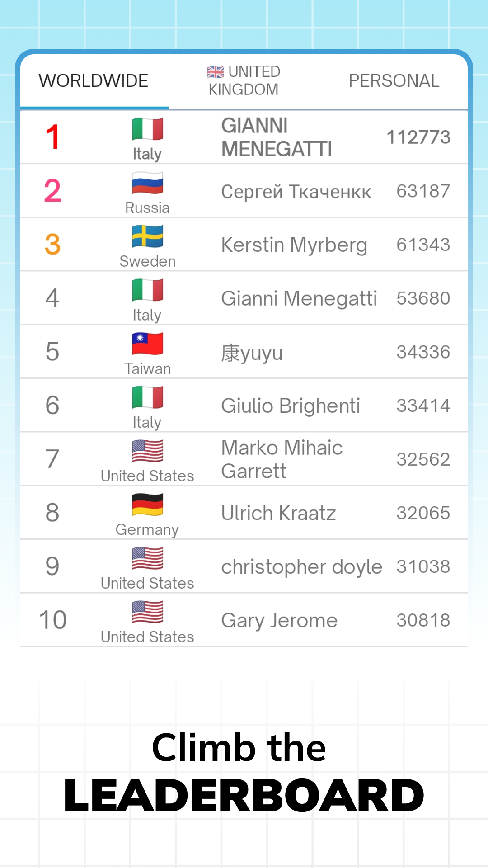Click the United States flag in rank 10
This screenshot has height=868, width=488.
(147, 612)
